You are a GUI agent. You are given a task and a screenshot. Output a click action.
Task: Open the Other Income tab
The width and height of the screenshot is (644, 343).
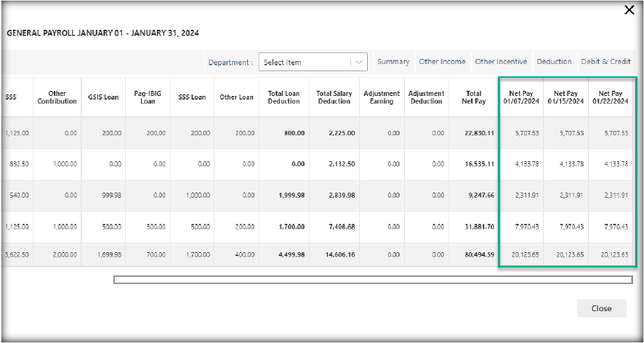click(442, 62)
